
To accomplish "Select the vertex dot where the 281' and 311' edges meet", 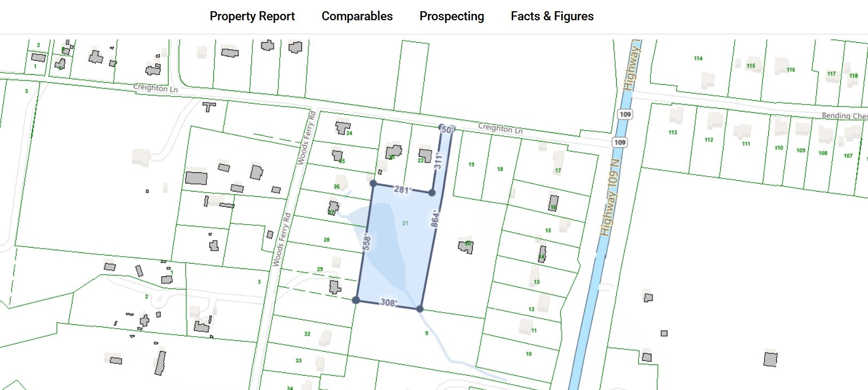I will (432, 193).
